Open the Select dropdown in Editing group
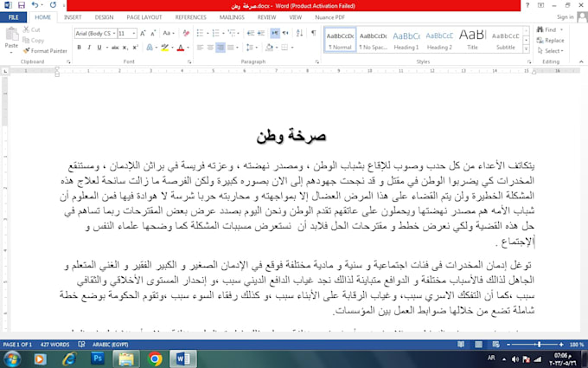588x368 pixels. point(551,51)
